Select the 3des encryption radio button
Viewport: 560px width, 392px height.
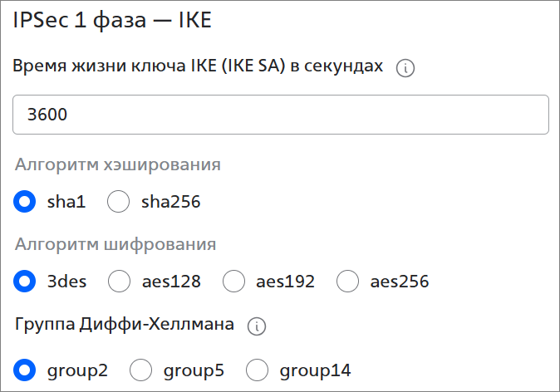[26, 282]
